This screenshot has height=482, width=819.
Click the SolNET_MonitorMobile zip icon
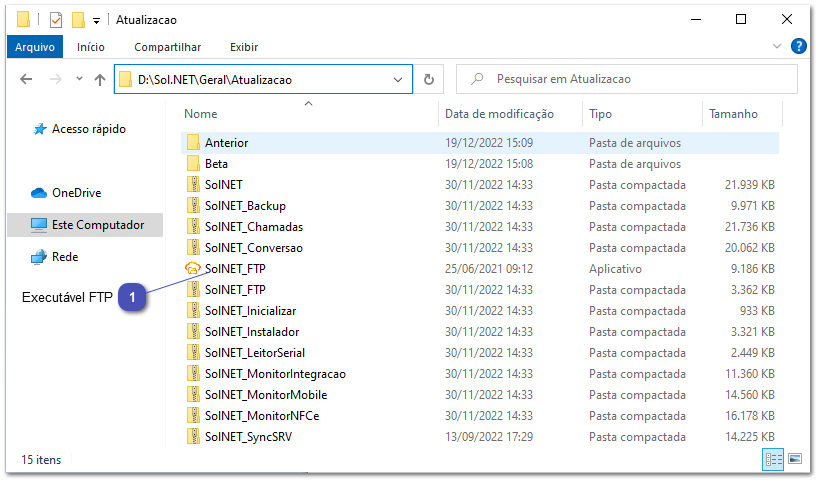tap(193, 394)
